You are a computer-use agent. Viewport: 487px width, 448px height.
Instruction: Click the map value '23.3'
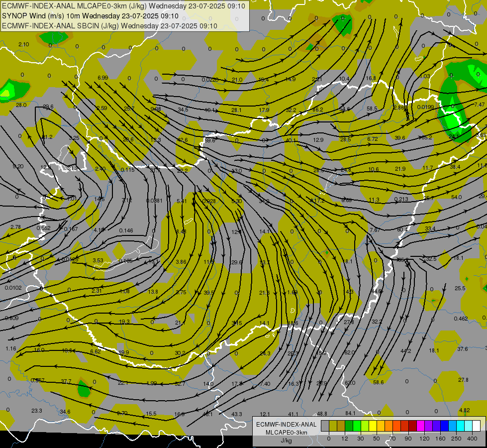coord(37,411)
